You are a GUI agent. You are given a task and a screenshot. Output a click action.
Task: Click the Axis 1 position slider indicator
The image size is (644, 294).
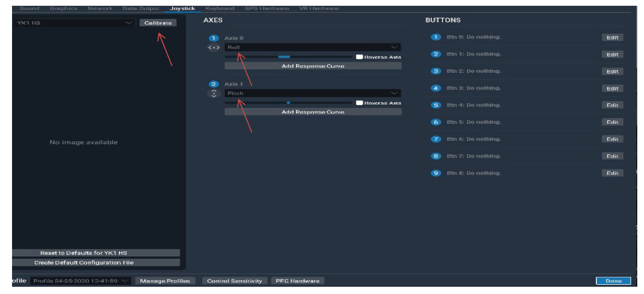click(289, 102)
